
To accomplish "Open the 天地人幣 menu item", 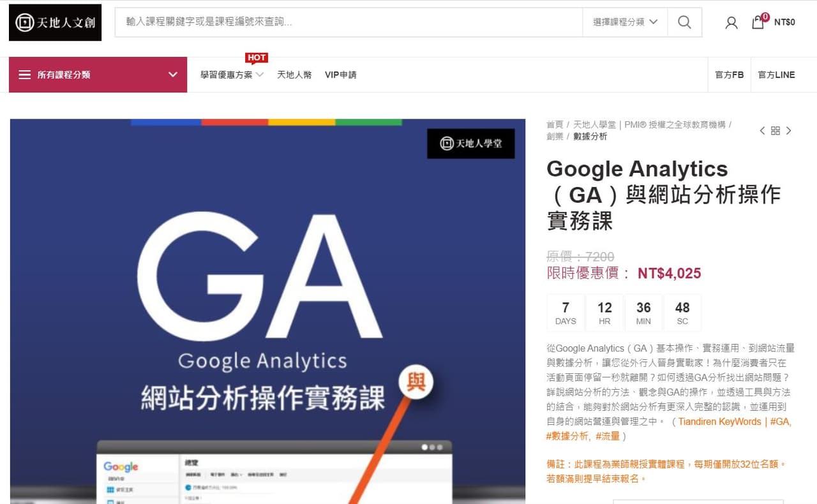I will (x=294, y=75).
